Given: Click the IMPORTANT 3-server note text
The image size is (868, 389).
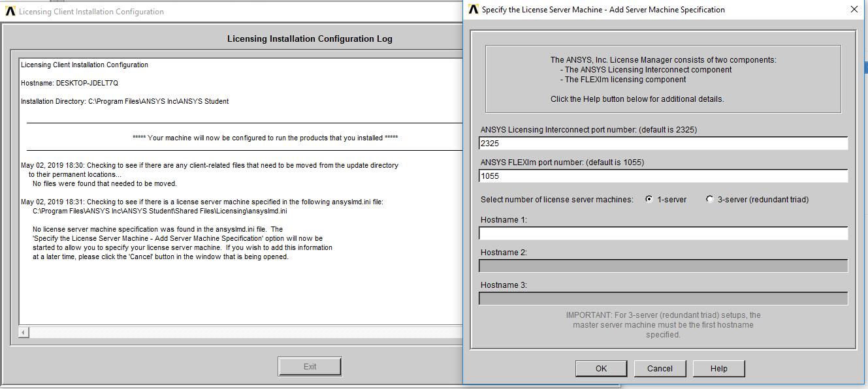Looking at the screenshot, I should [x=663, y=324].
